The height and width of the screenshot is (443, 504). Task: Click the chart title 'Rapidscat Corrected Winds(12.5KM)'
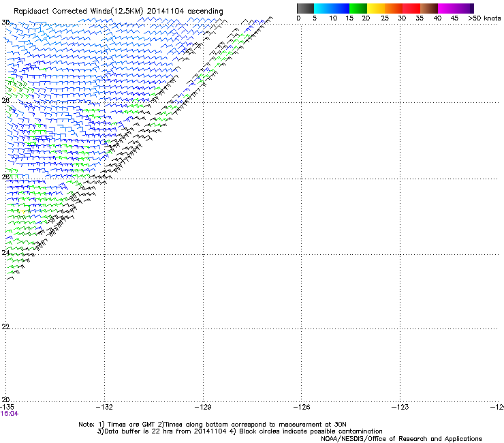point(78,12)
